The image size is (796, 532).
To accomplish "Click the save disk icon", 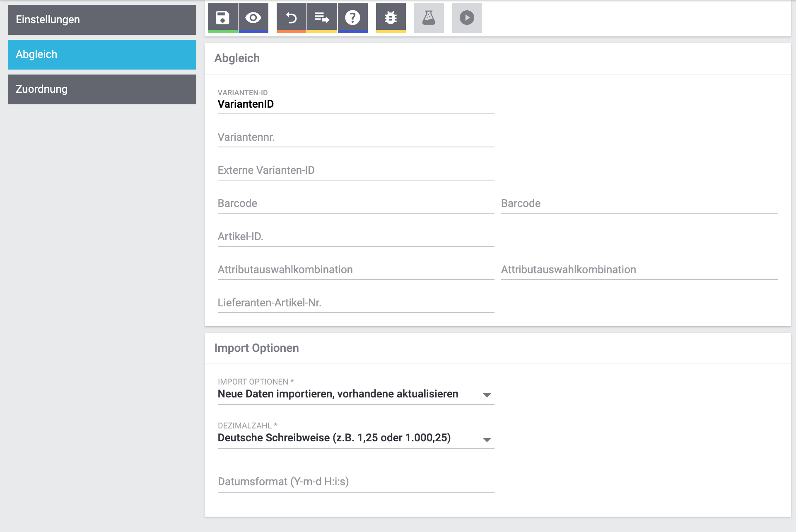I will pos(223,18).
